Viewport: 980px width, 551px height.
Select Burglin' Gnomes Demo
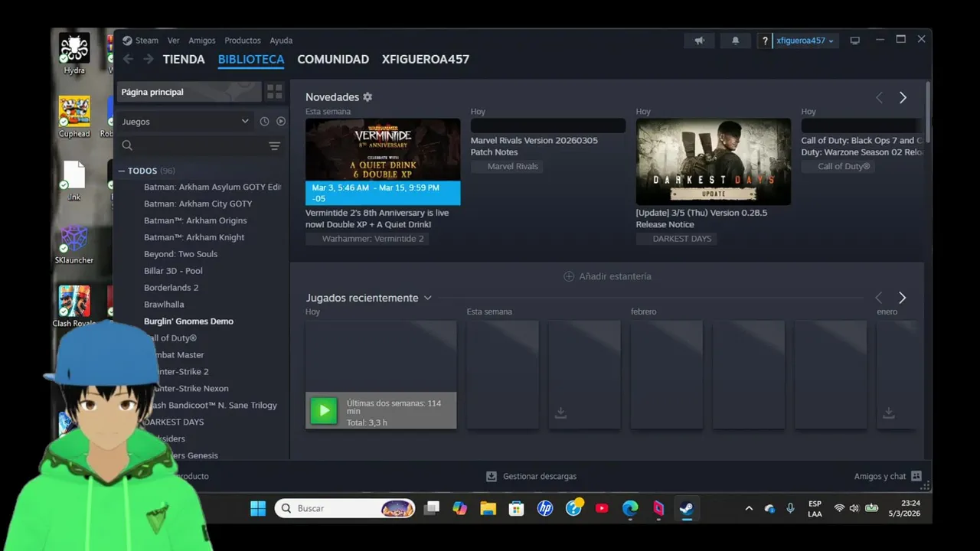[188, 321]
